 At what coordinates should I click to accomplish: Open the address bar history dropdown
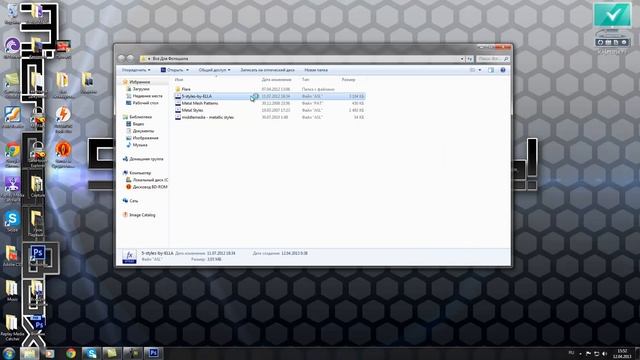pos(462,59)
